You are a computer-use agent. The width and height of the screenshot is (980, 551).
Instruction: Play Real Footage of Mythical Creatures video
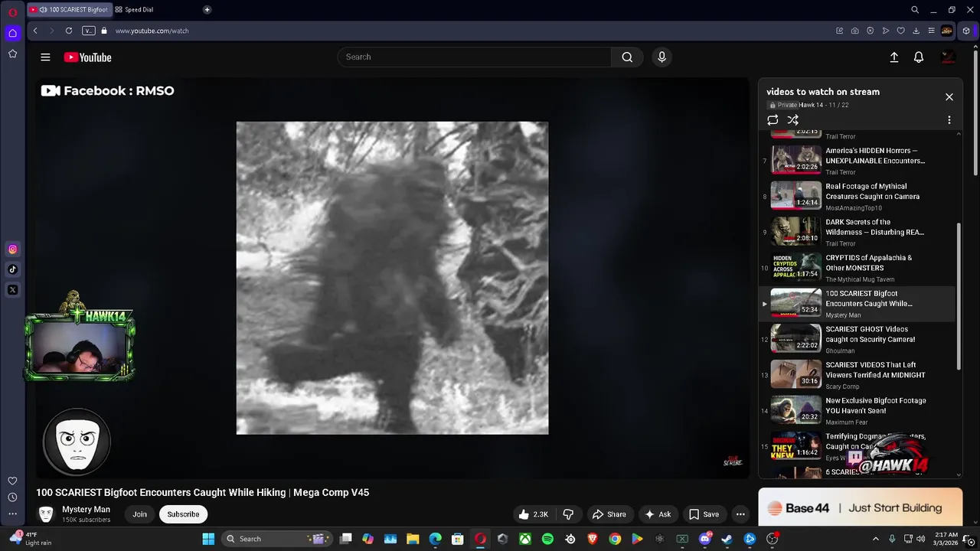pos(795,195)
